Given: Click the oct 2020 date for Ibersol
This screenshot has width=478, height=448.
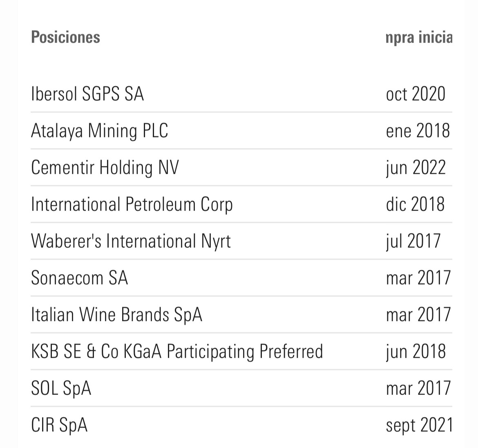Looking at the screenshot, I should pyautogui.click(x=415, y=94).
